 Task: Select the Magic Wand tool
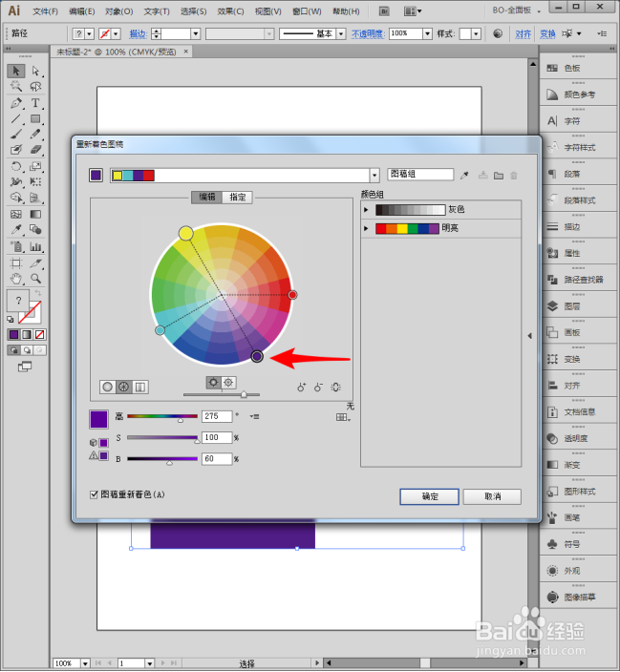(16, 87)
